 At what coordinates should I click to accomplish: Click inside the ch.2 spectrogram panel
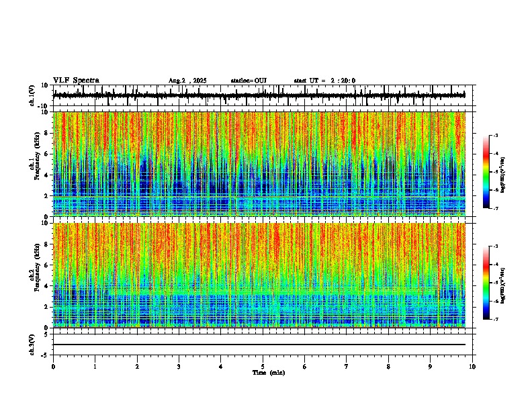click(259, 275)
